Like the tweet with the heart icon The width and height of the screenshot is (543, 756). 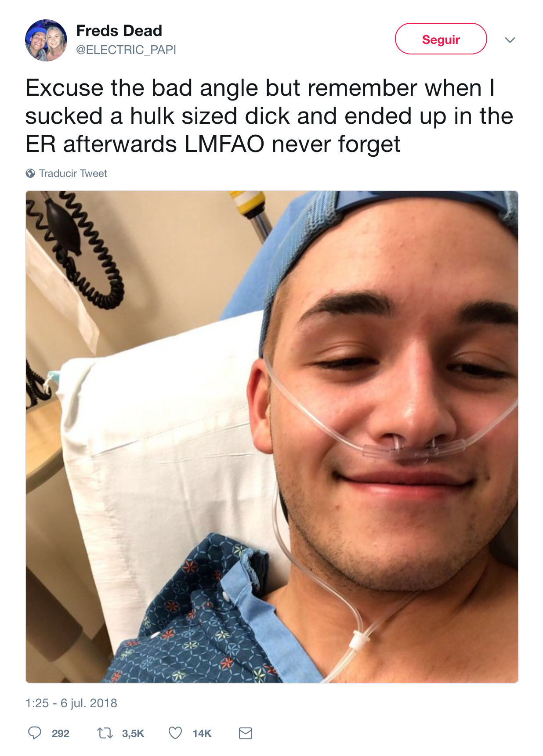175,733
